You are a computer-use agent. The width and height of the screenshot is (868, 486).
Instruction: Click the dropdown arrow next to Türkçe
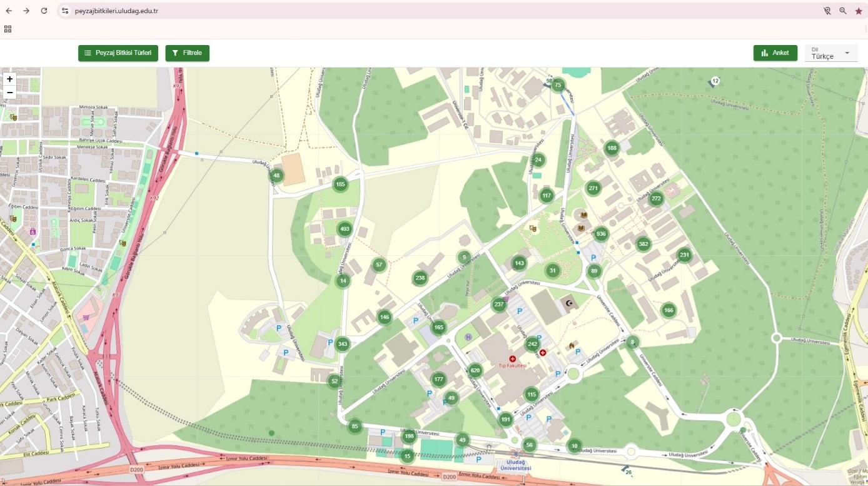pyautogui.click(x=847, y=53)
